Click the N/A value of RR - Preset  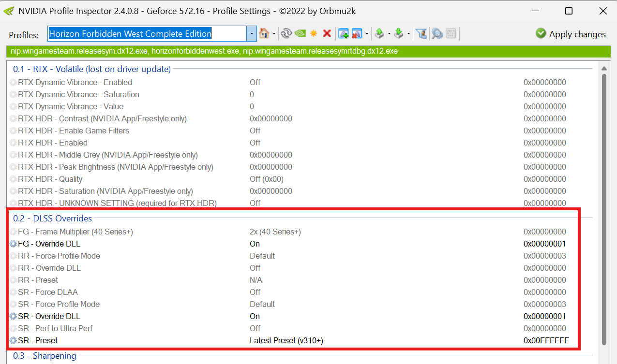click(x=256, y=280)
